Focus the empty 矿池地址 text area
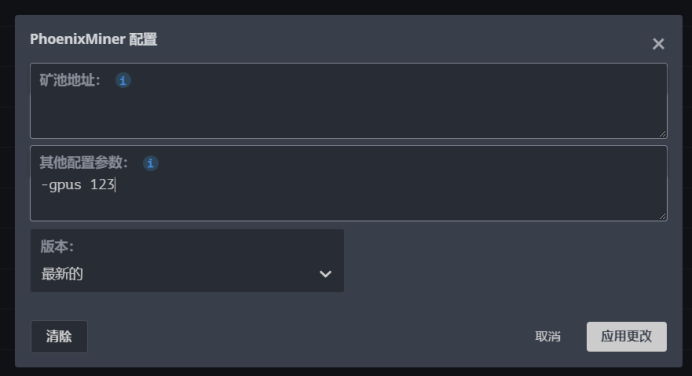This screenshot has height=376, width=692. pyautogui.click(x=349, y=101)
